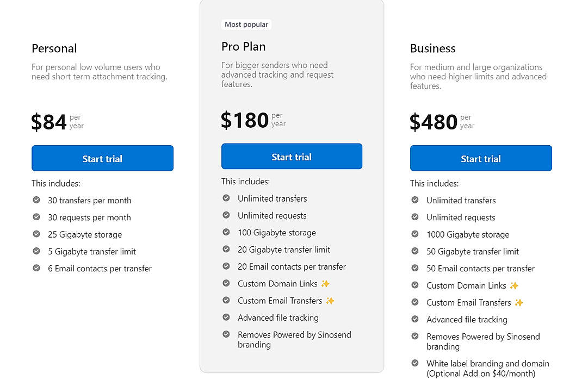The height and width of the screenshot is (392, 582).
Task: Click the checkmark next to Advanced file tracking in Pro Plan
Action: point(226,318)
